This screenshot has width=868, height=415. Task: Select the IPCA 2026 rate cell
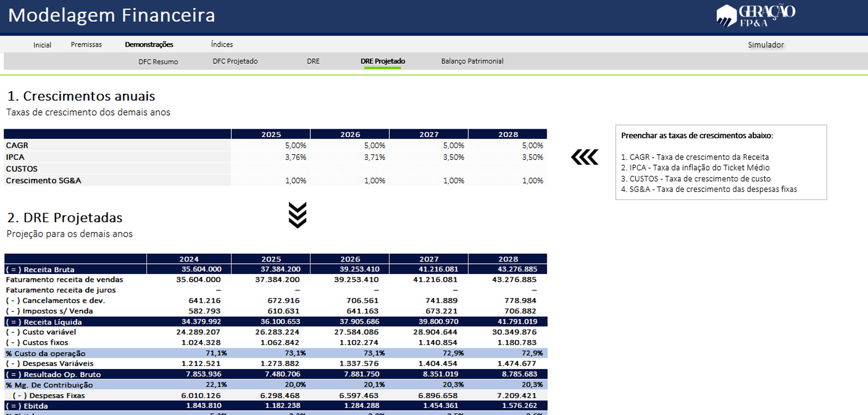tap(350, 157)
